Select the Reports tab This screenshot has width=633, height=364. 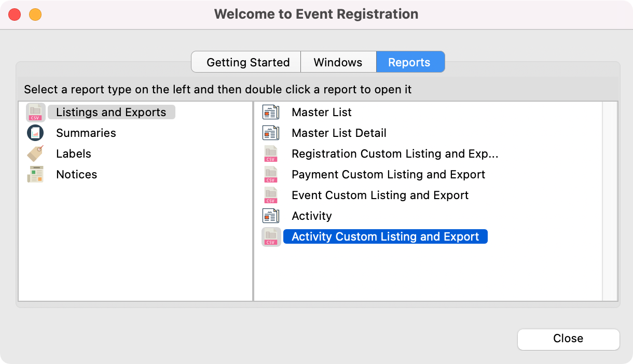(409, 62)
